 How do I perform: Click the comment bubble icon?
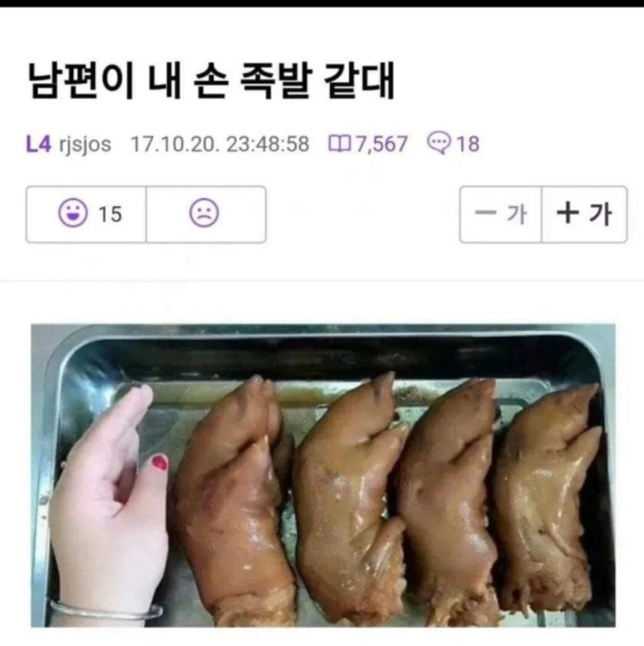tap(439, 143)
